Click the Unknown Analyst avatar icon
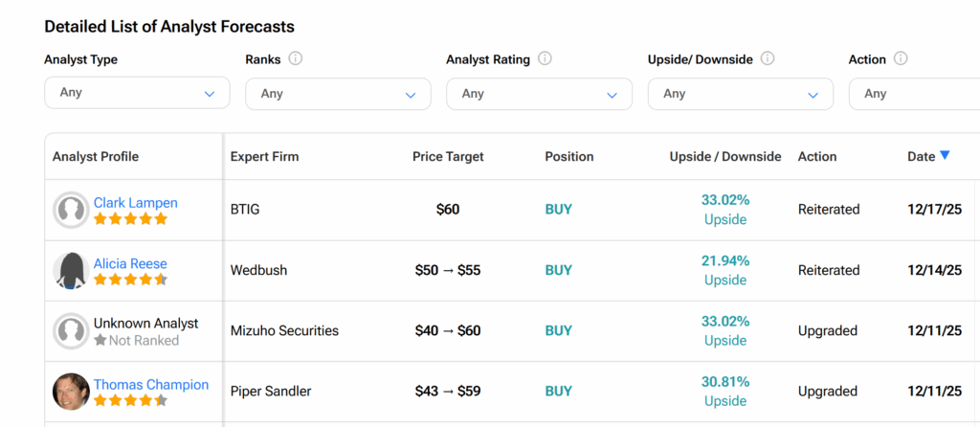 click(x=71, y=331)
